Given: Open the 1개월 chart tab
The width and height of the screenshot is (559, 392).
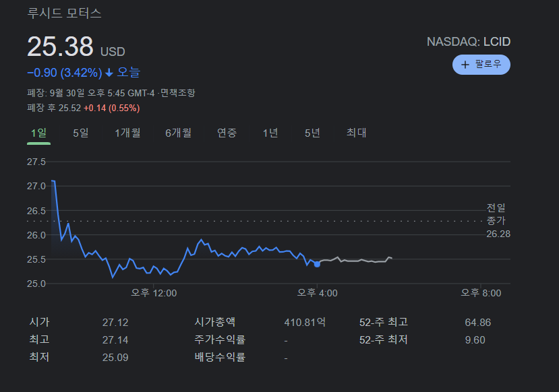Looking at the screenshot, I should pyautogui.click(x=127, y=133).
